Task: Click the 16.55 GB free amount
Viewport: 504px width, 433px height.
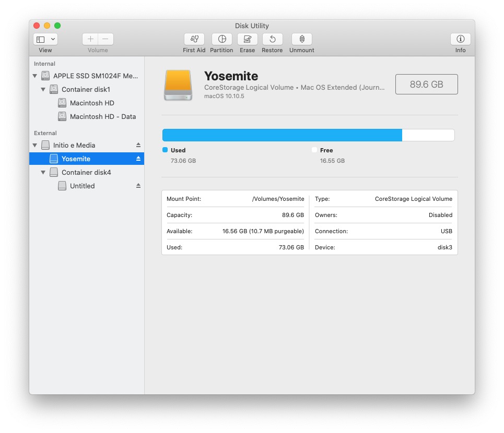Action: coord(332,161)
